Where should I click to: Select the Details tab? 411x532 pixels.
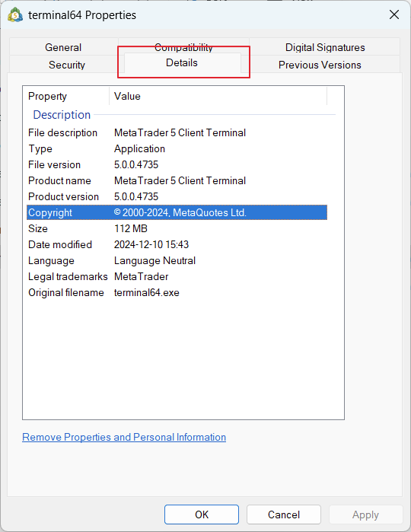[x=182, y=62]
